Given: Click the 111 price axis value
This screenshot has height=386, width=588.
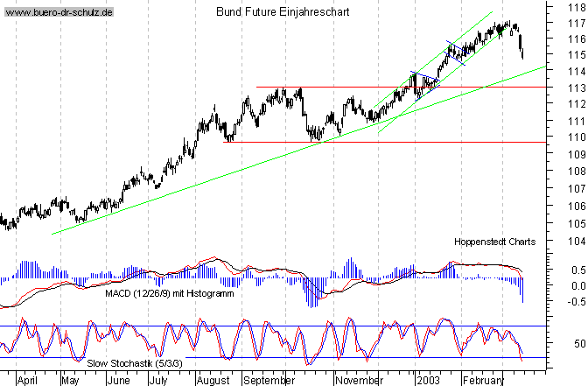Looking at the screenshot, I should 577,122.
